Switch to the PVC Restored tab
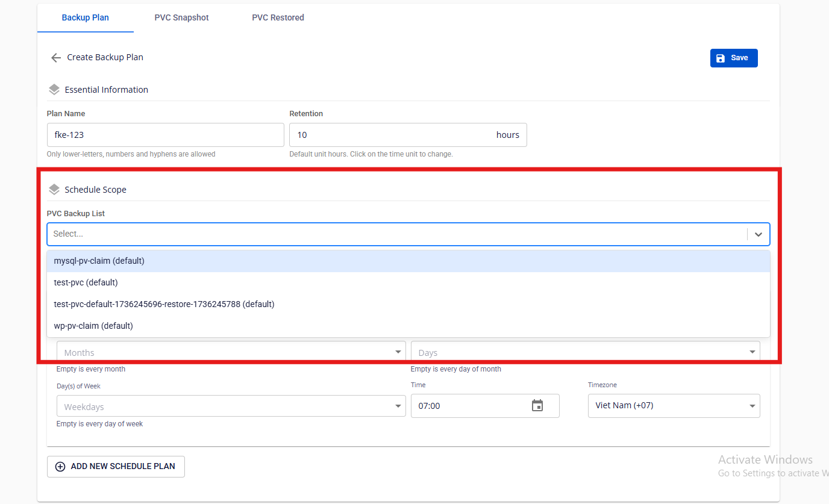Screen dimensions: 829x504 click(278, 17)
